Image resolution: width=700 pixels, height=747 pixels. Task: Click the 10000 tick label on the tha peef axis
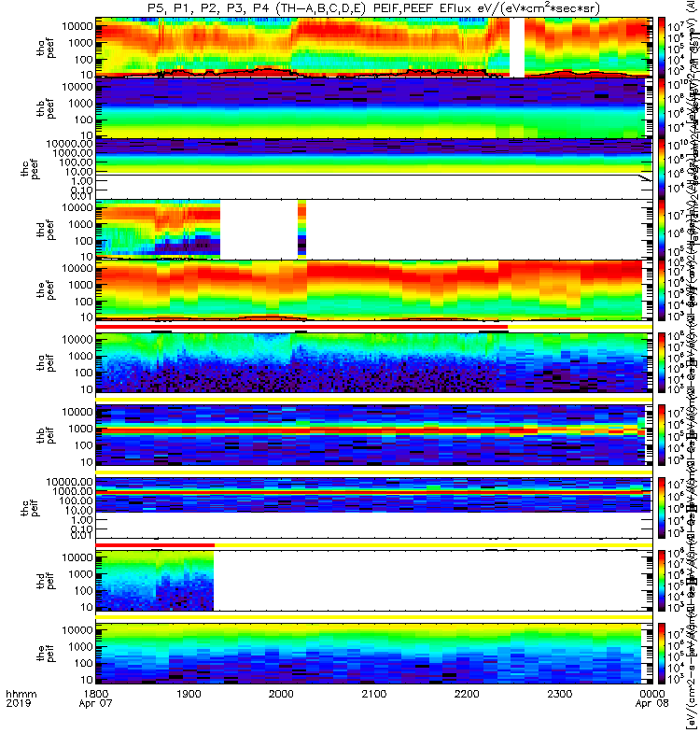pyautogui.click(x=77, y=26)
